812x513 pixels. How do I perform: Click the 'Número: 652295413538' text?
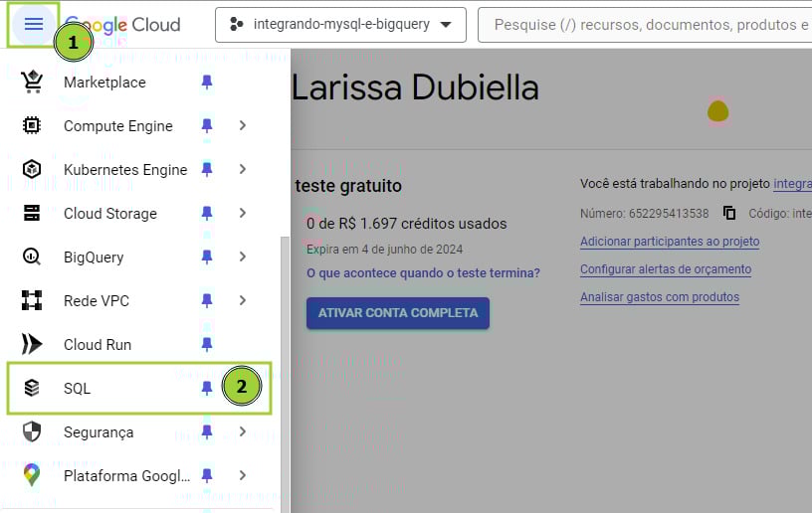(x=644, y=213)
